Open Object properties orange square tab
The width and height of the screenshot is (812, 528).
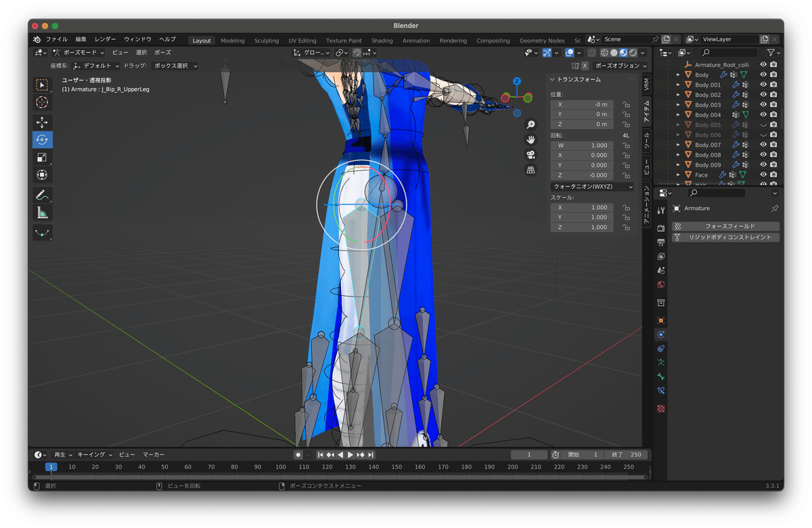tap(661, 320)
